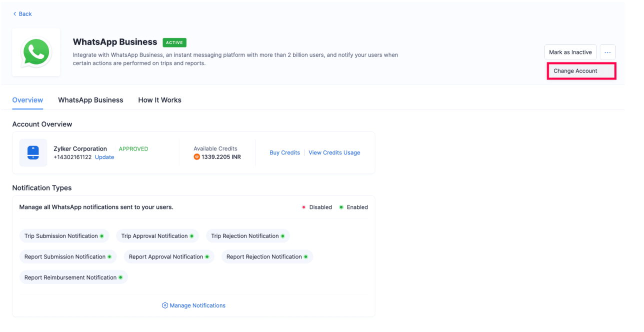The image size is (644, 332).
Task: Toggle the Report Reimbursement Notification status dot
Action: 120,277
